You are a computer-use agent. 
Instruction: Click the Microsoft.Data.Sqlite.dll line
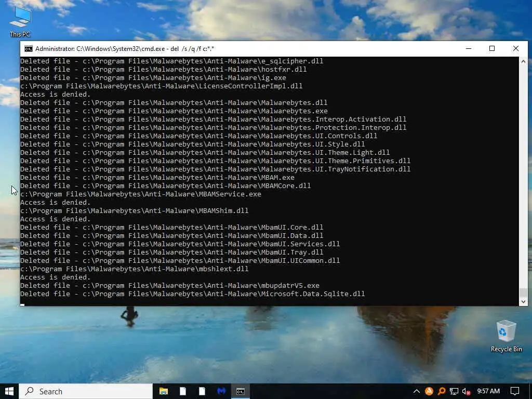click(x=193, y=294)
